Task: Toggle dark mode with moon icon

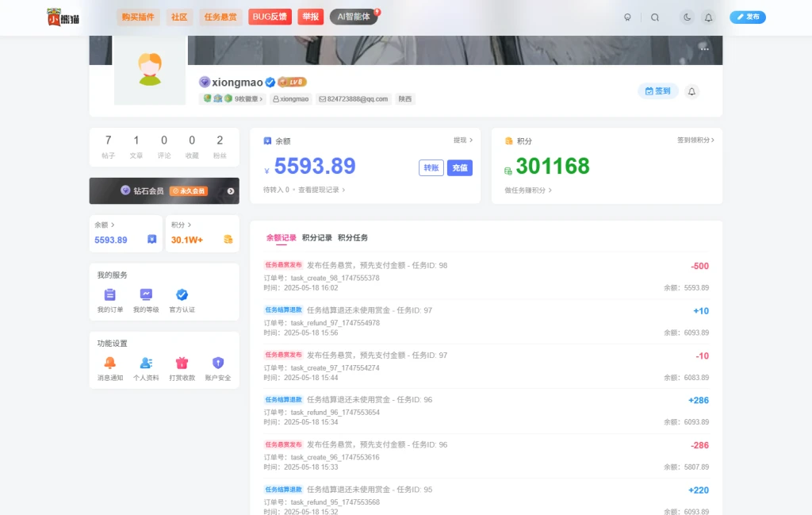Action: (x=687, y=17)
